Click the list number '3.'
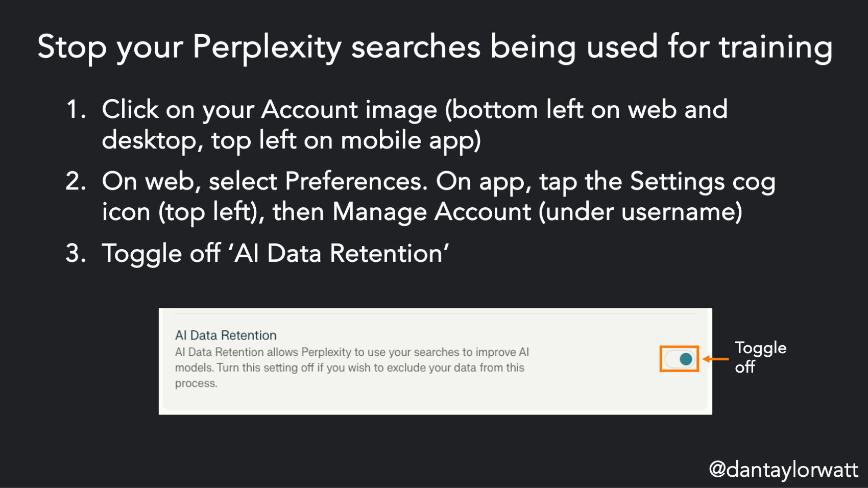 point(76,253)
